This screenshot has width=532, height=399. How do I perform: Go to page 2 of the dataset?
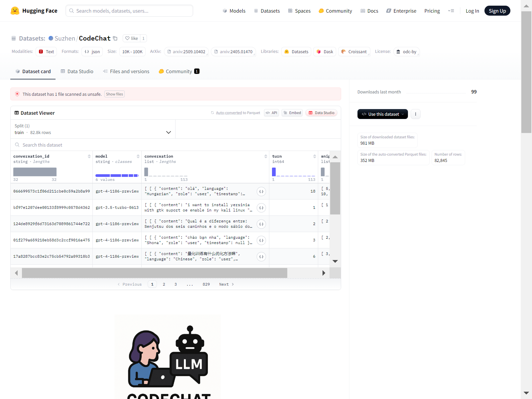pos(164,284)
